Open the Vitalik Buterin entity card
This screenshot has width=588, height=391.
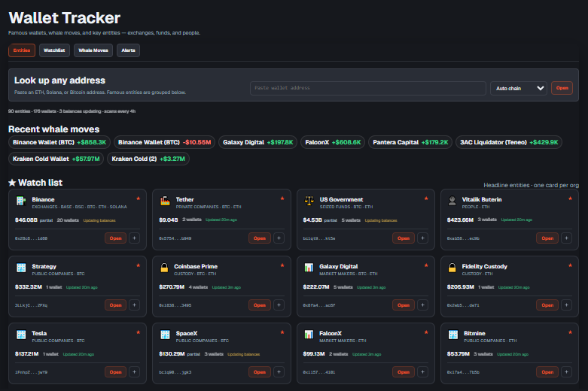[547, 238]
